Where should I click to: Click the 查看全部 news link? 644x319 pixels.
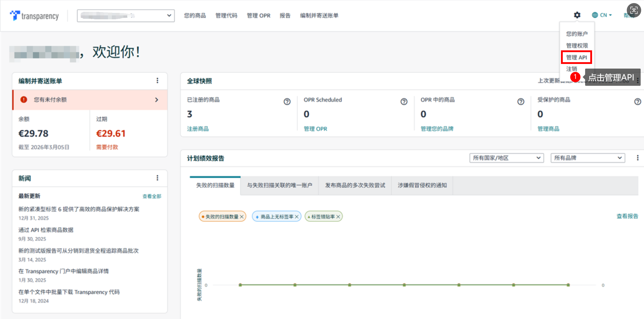152,196
